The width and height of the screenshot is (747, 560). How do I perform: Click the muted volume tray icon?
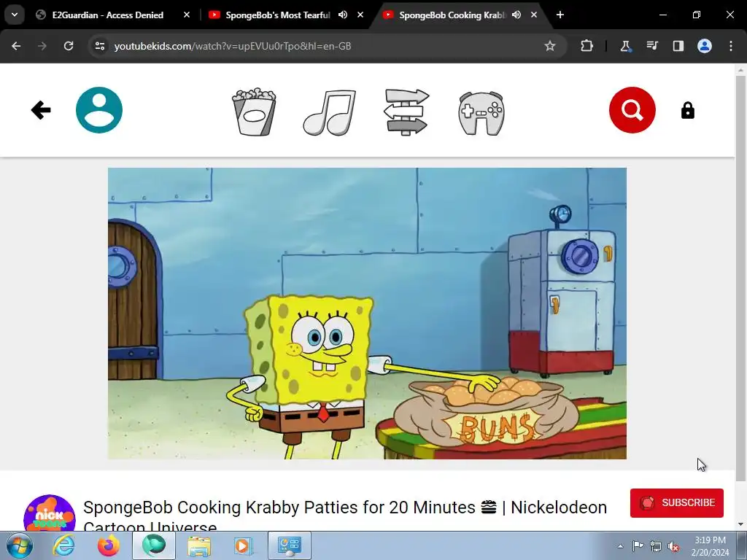coord(673,546)
